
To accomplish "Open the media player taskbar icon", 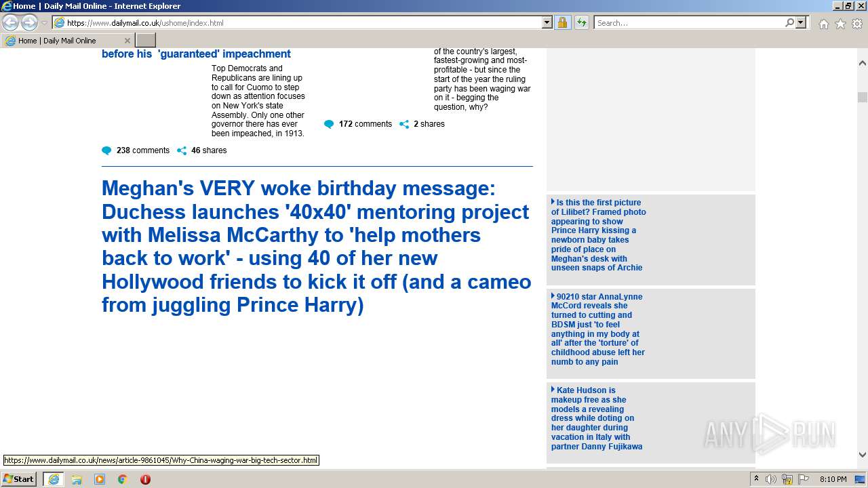I will pos(100,479).
